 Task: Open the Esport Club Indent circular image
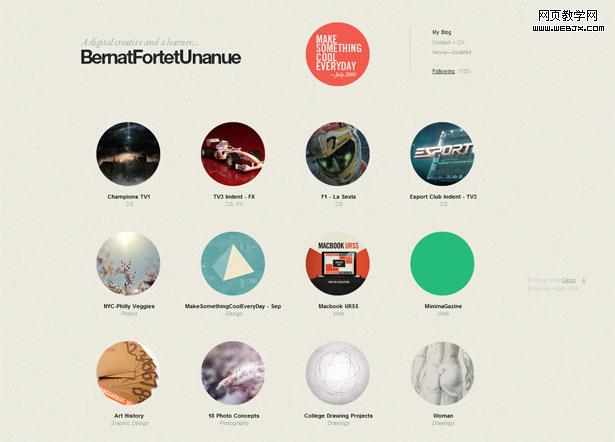[442, 154]
